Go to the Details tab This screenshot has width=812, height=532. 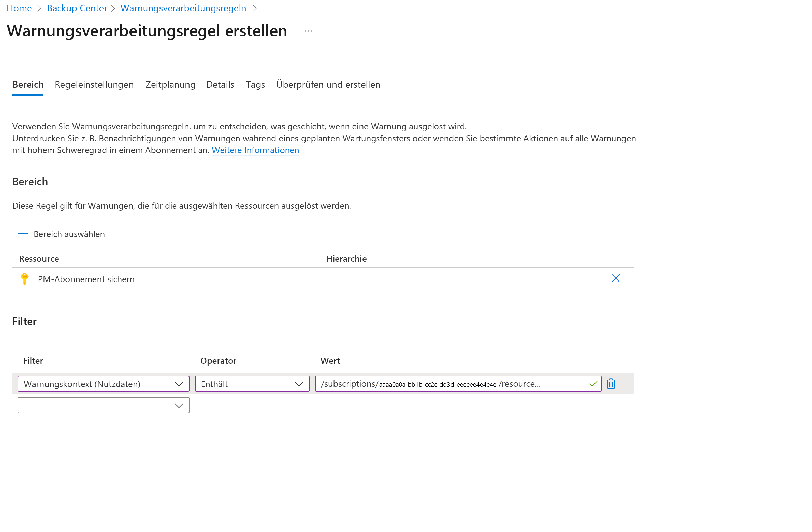coord(221,85)
